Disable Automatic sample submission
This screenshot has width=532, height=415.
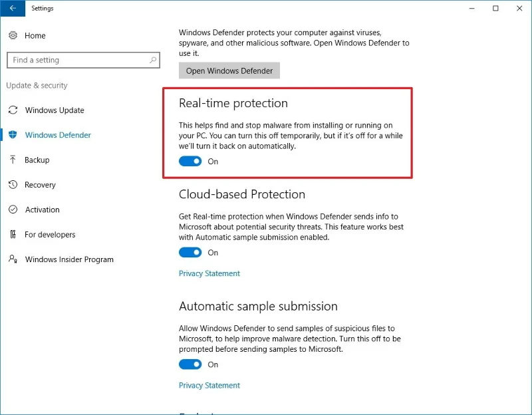coord(190,364)
